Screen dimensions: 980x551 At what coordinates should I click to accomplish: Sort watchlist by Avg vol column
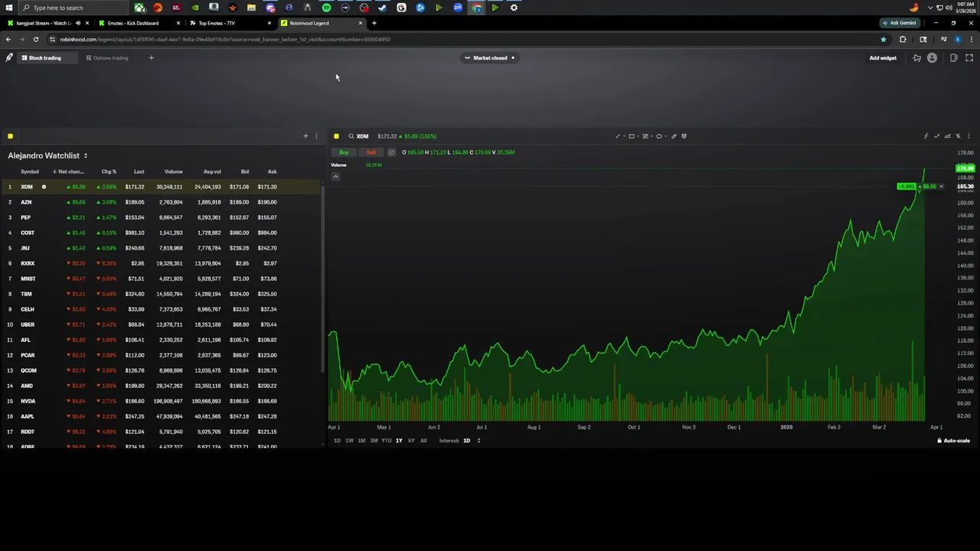[212, 171]
